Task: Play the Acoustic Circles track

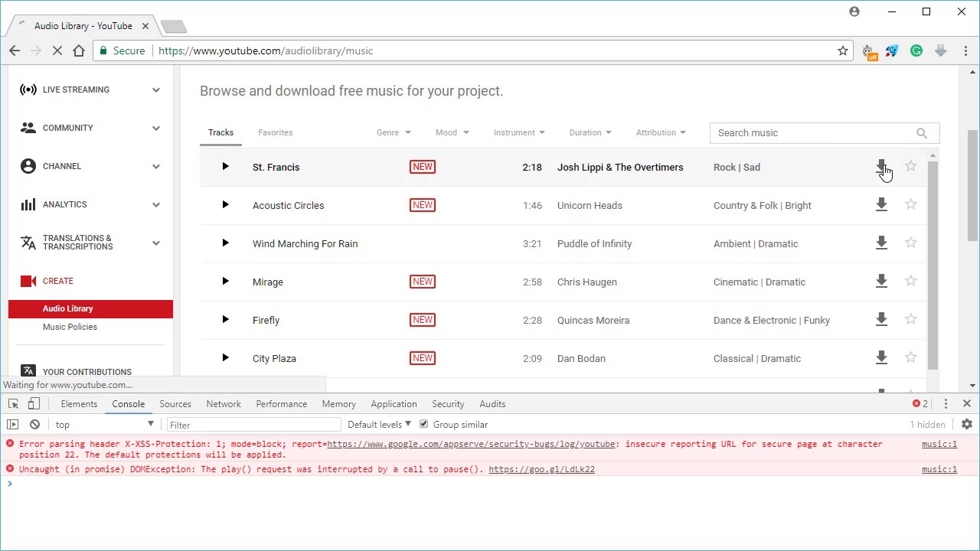Action: (x=225, y=205)
